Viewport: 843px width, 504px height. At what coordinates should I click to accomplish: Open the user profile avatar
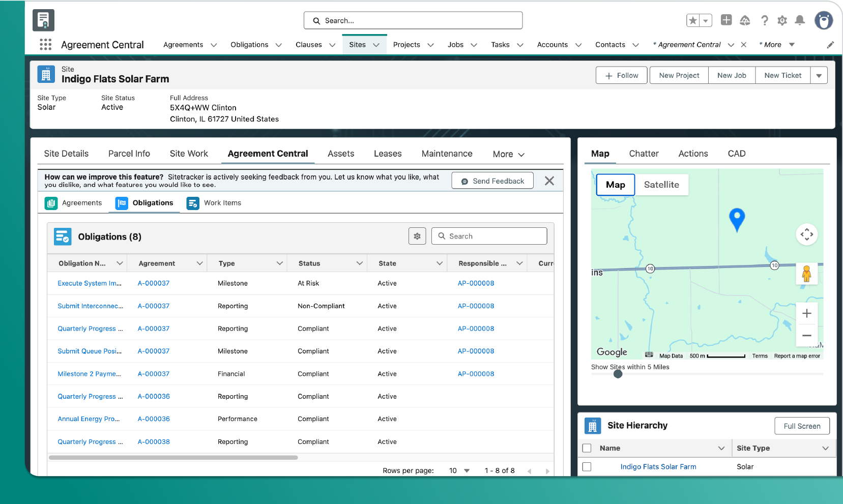point(824,20)
